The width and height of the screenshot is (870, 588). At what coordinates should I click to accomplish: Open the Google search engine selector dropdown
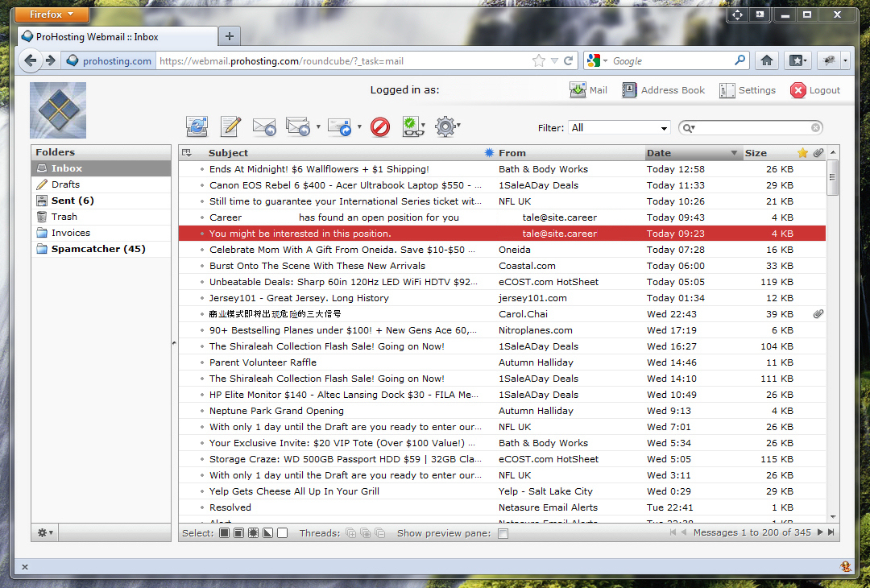[598, 60]
